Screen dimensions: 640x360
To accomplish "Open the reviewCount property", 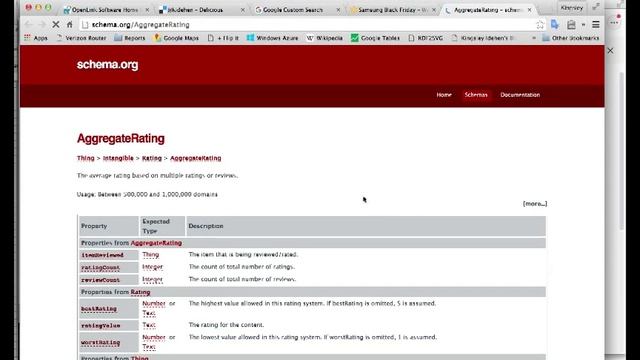I will 100,280.
